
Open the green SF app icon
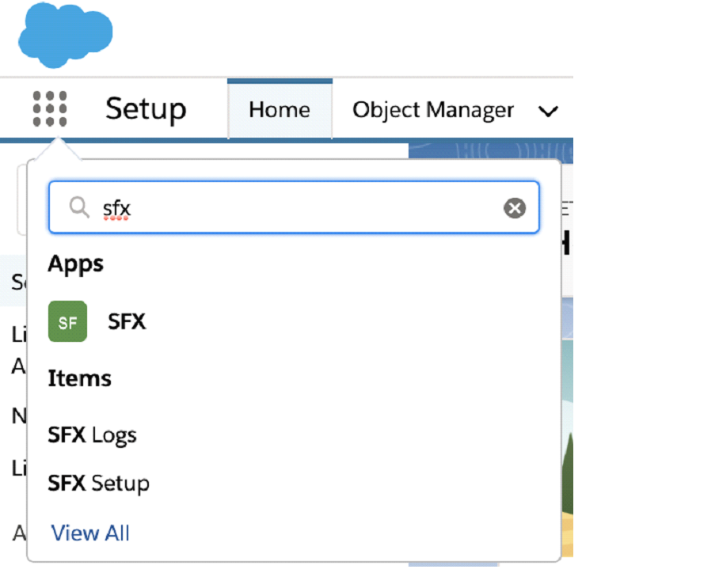click(x=68, y=321)
